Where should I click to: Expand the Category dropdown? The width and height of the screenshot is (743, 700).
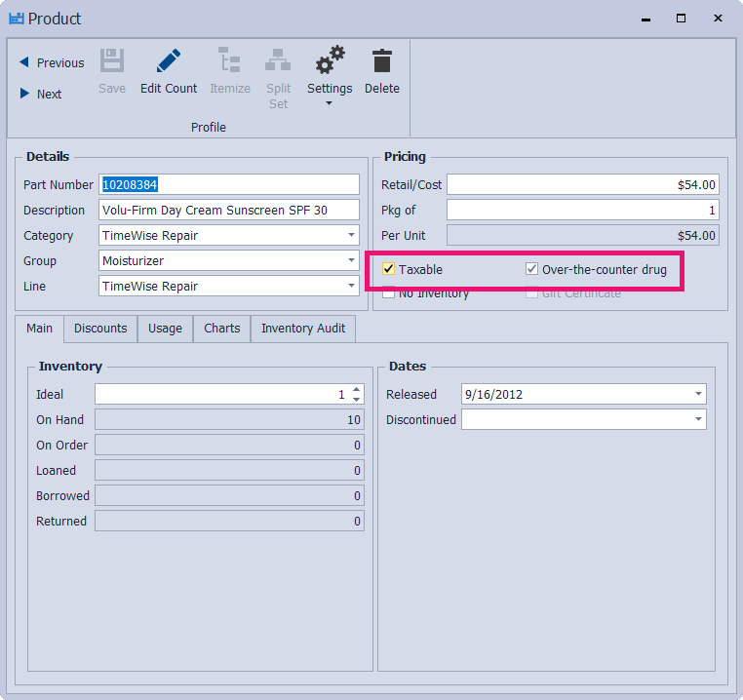pyautogui.click(x=351, y=235)
